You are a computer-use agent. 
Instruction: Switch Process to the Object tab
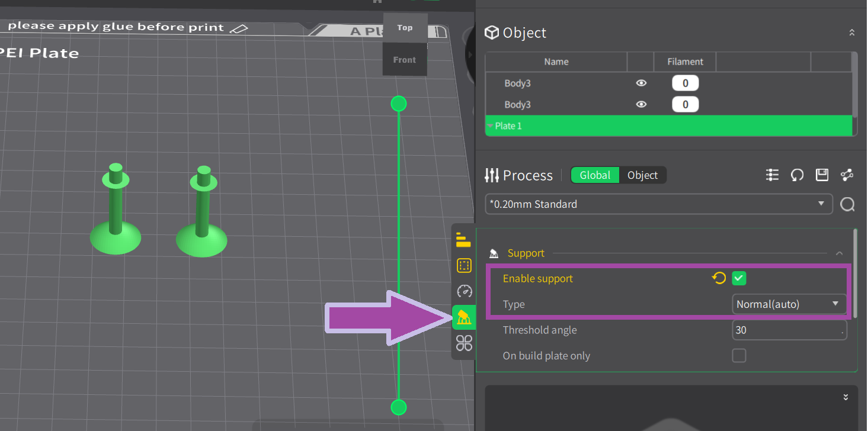[642, 175]
